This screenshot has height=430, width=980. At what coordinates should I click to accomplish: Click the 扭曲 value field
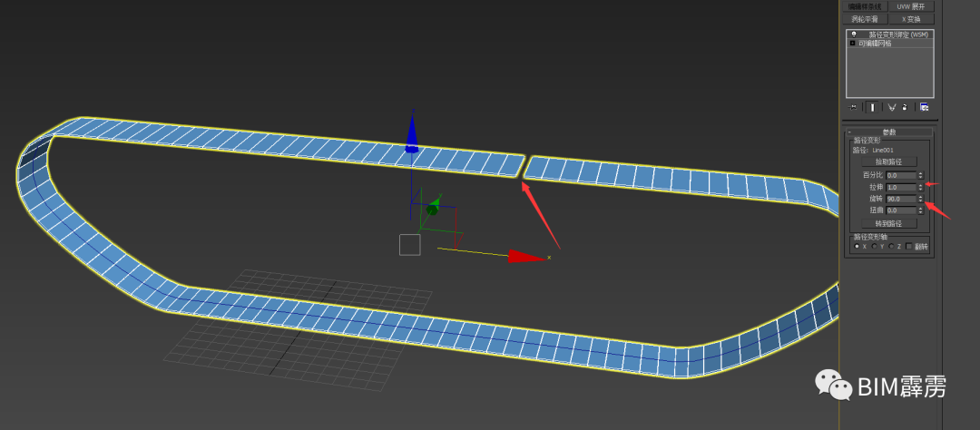pos(901,210)
